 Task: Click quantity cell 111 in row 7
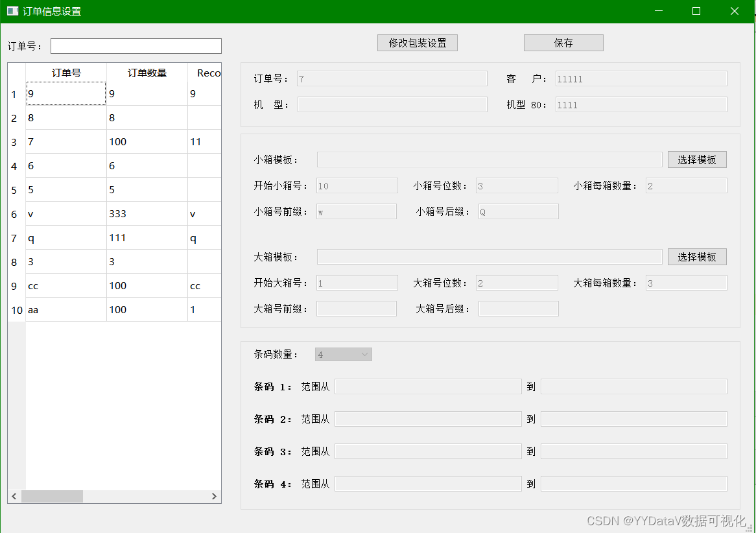147,238
